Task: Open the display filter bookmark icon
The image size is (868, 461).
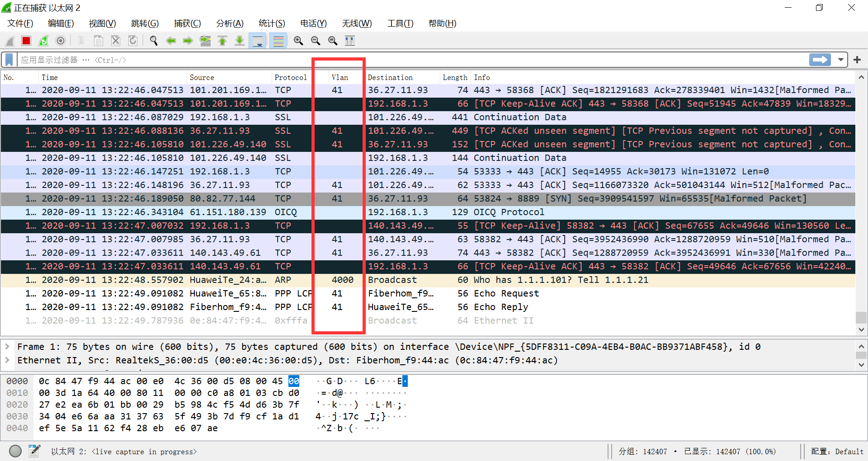Action: point(9,59)
